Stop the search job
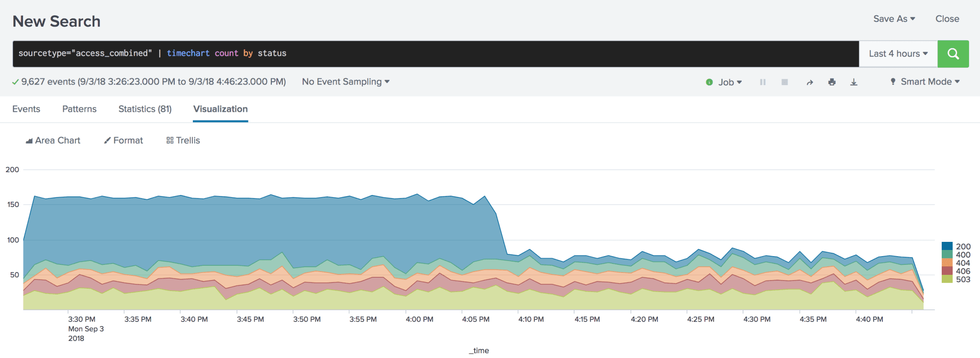This screenshot has width=980, height=358. point(785,82)
